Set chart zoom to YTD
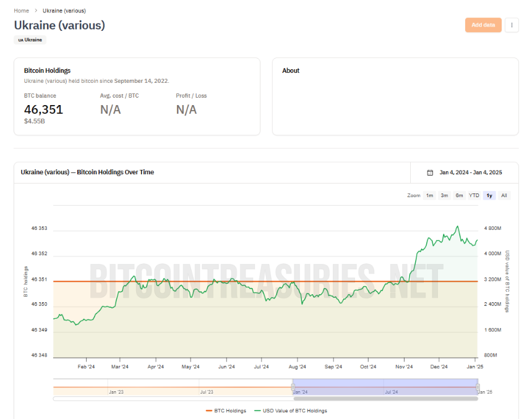The width and height of the screenshot is (532, 419). pyautogui.click(x=474, y=196)
